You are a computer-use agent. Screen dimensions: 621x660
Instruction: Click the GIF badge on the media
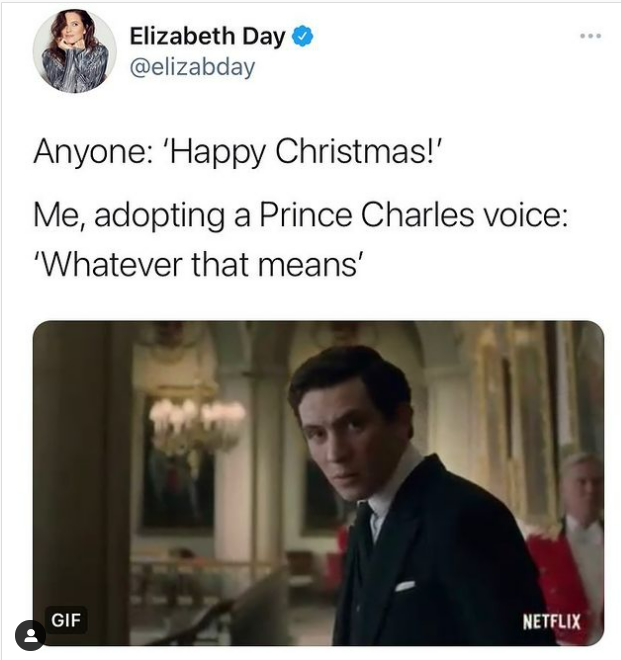pyautogui.click(x=66, y=620)
